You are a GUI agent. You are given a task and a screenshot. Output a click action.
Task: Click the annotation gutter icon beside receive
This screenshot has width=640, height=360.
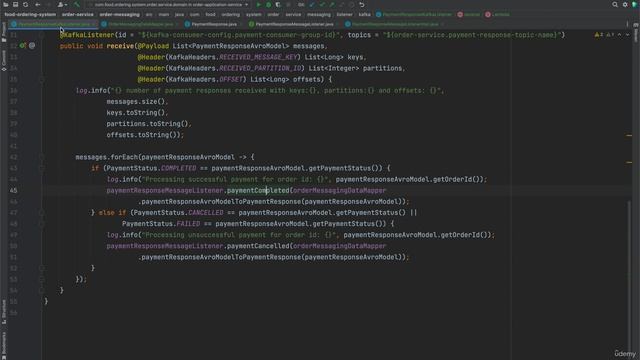pos(32,46)
